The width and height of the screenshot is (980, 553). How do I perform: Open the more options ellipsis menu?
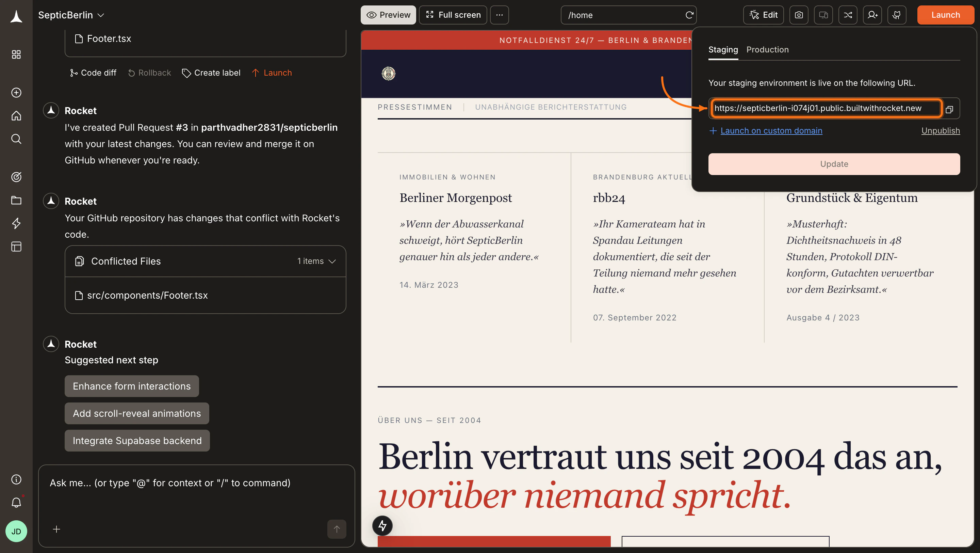pos(499,15)
